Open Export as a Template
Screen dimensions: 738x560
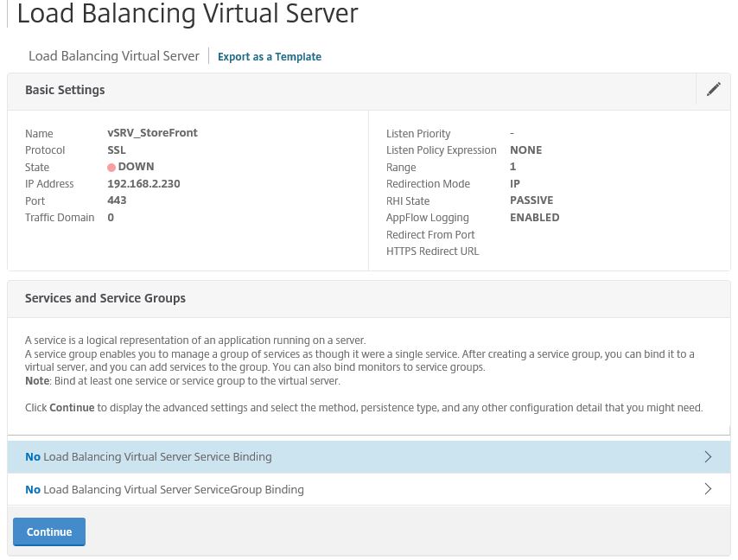pos(269,56)
